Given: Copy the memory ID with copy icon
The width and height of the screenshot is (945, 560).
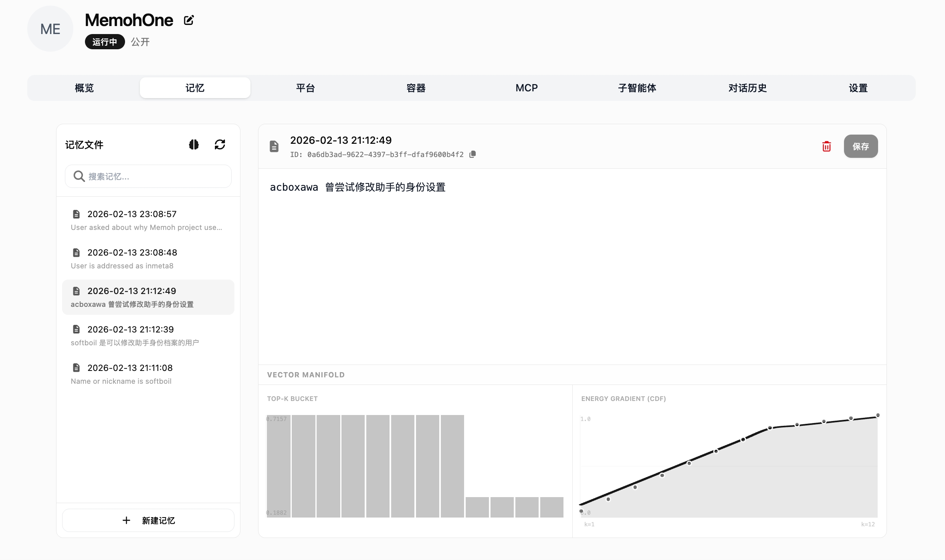Looking at the screenshot, I should click(x=473, y=154).
